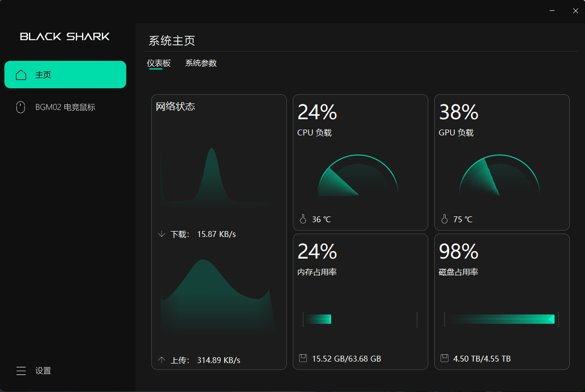585x392 pixels.
Task: Click the 下载: label
Action: tap(180, 235)
